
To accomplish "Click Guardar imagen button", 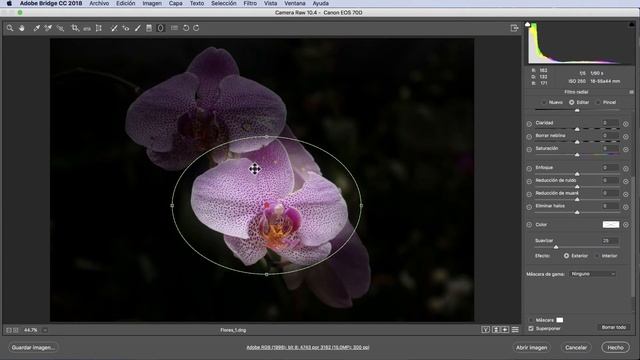I will pyautogui.click(x=33, y=348).
